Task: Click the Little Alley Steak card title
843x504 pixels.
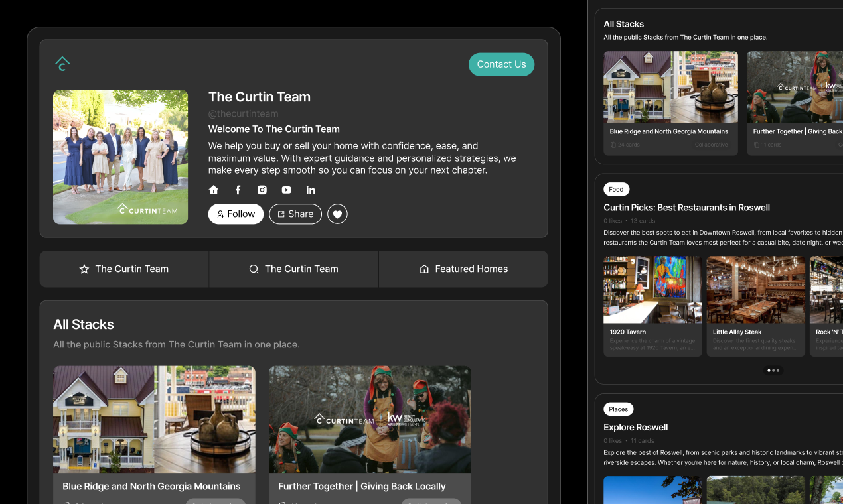Action: [x=737, y=332]
